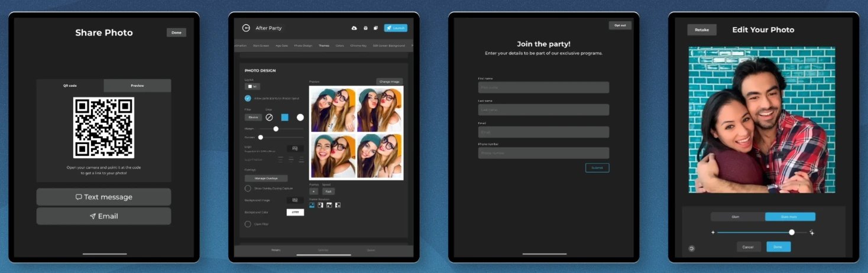Tap Done in Edit Your Photo
Screen dimensions: 868x273
[778, 247]
